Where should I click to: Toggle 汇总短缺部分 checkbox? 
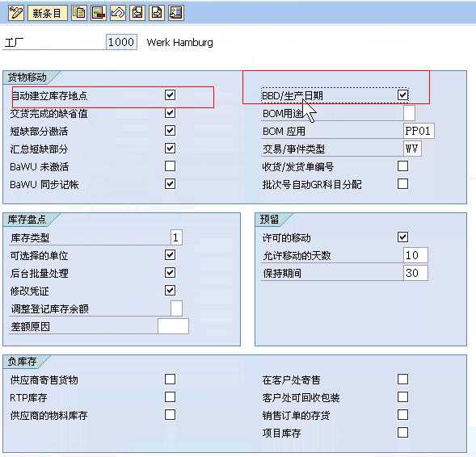tap(170, 149)
